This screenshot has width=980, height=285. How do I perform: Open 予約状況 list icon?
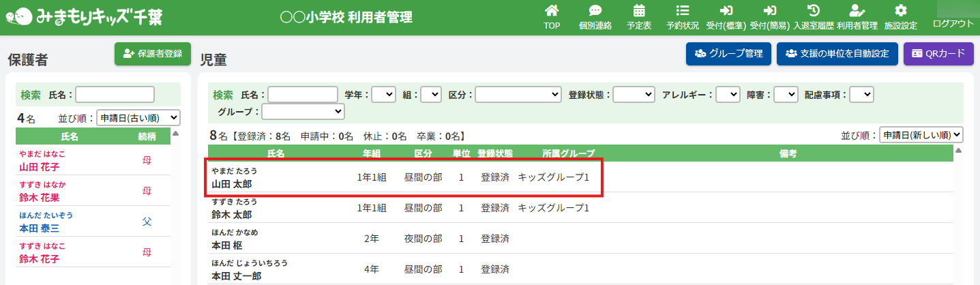click(x=682, y=11)
